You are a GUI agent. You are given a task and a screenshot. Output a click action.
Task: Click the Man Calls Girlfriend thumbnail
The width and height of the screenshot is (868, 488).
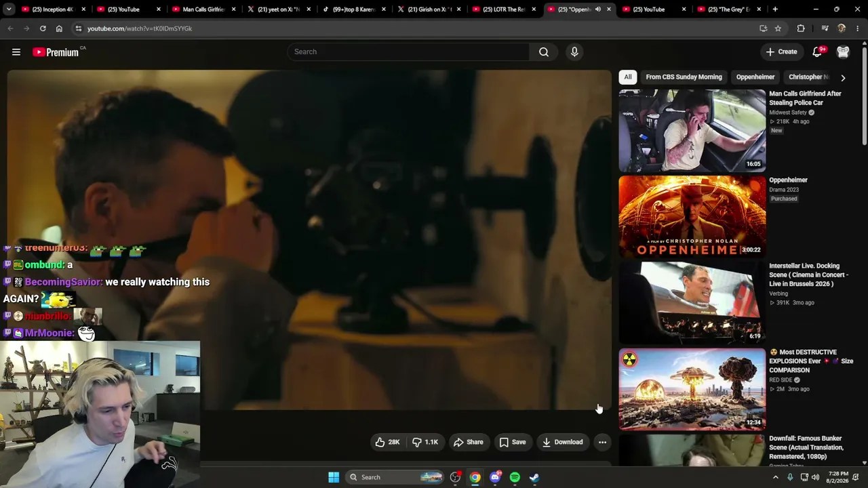(x=692, y=130)
